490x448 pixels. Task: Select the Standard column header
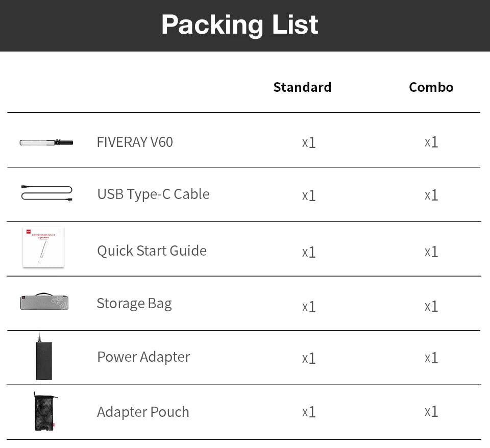coord(302,87)
